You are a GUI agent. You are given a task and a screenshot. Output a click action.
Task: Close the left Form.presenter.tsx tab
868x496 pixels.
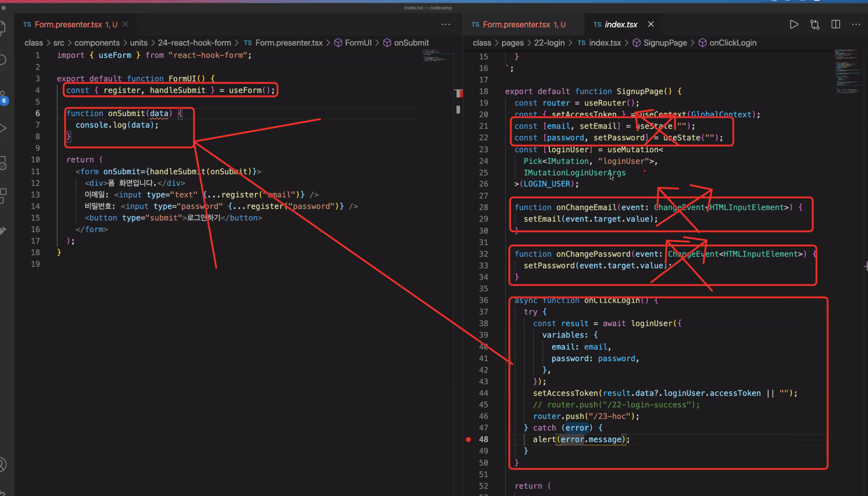click(125, 24)
